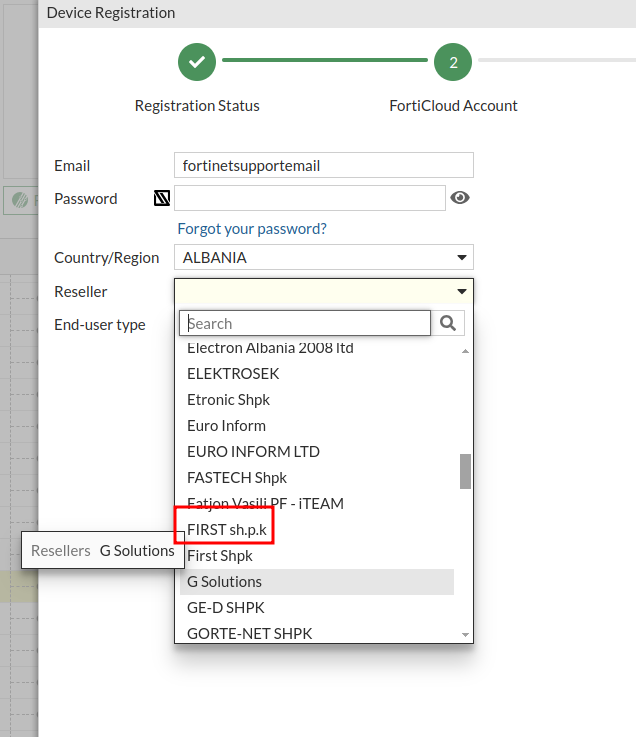Click step 2 FortiCloud Account circle
Screen dimensions: 636x737
pos(453,62)
